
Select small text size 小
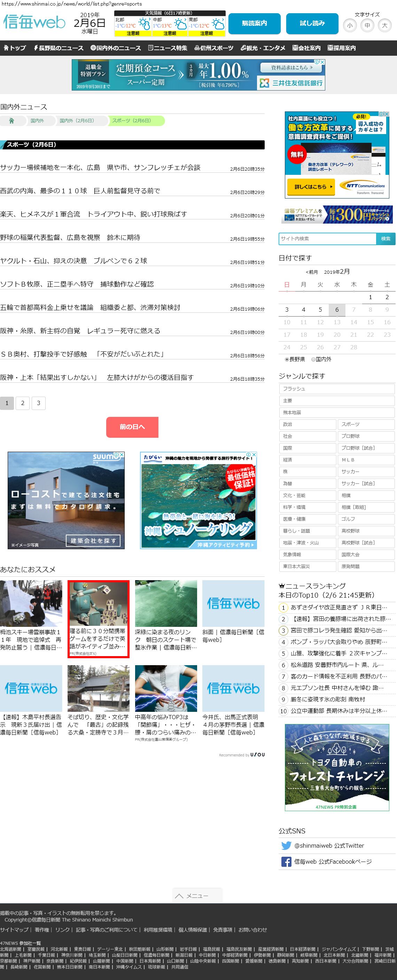point(350,25)
